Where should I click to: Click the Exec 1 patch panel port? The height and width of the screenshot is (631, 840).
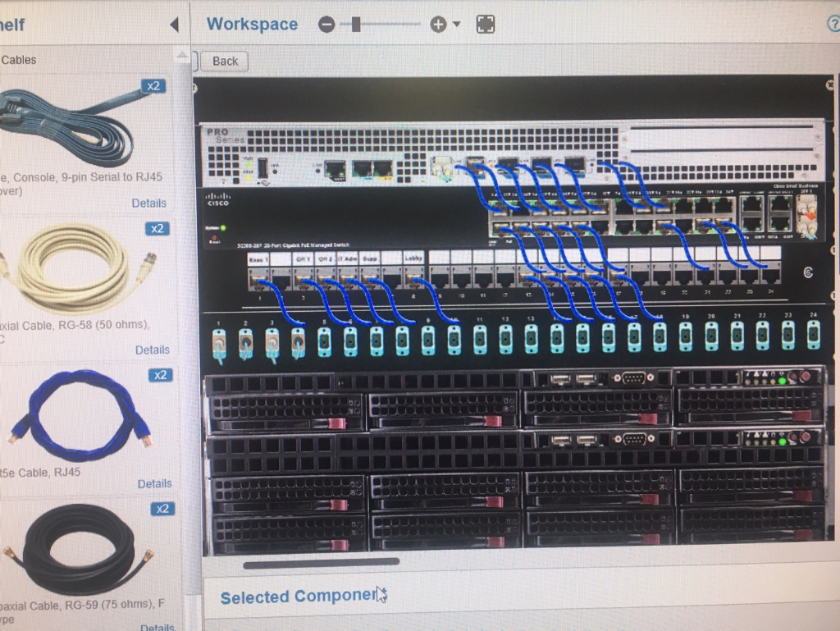coord(258,280)
